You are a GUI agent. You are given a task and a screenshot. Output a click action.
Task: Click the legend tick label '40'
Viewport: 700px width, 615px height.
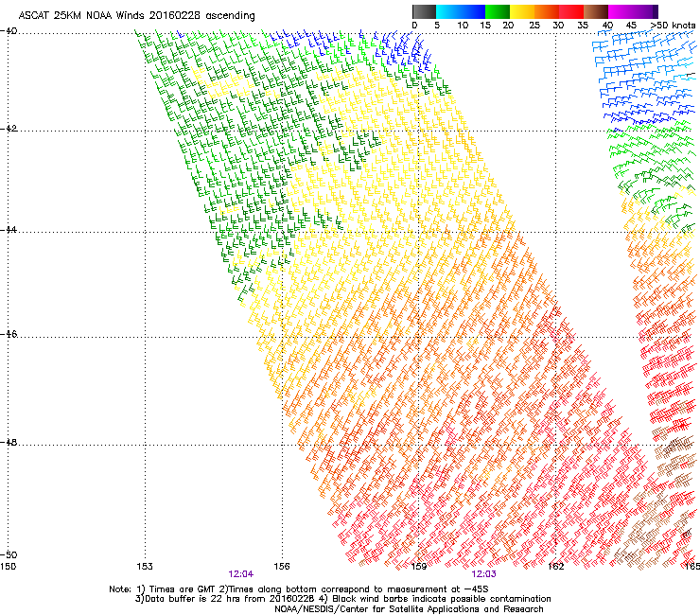point(607,26)
